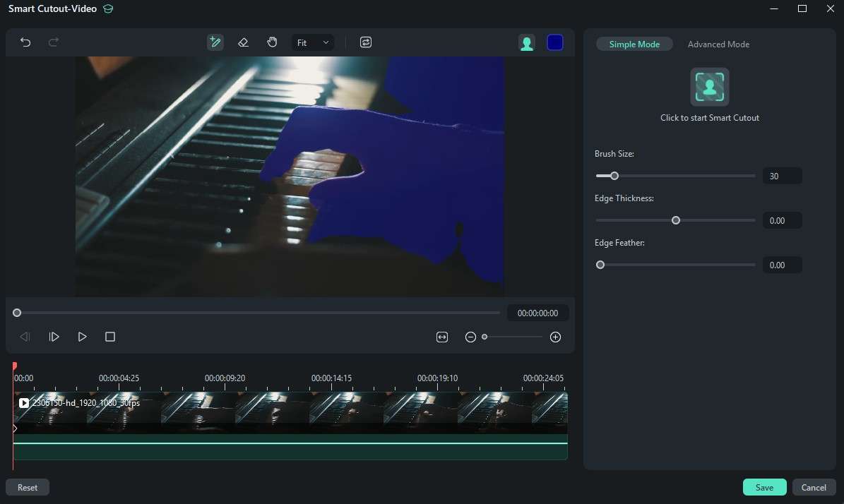The image size is (844, 504).
Task: Click the Edge Feather slider handle
Action: pyautogui.click(x=600, y=265)
